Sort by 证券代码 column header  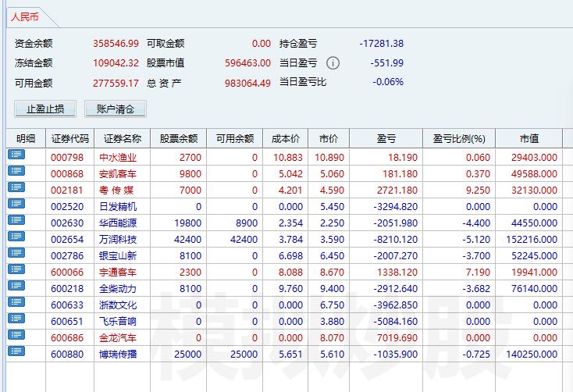[x=69, y=138]
